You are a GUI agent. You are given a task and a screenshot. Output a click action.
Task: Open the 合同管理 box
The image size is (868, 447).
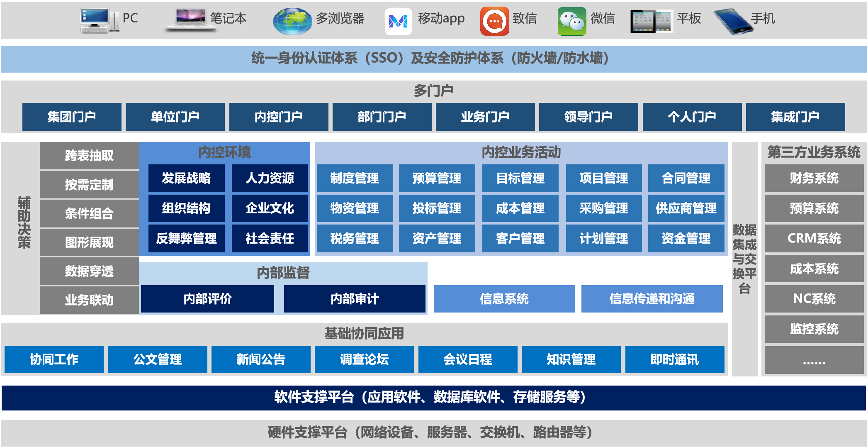[686, 178]
